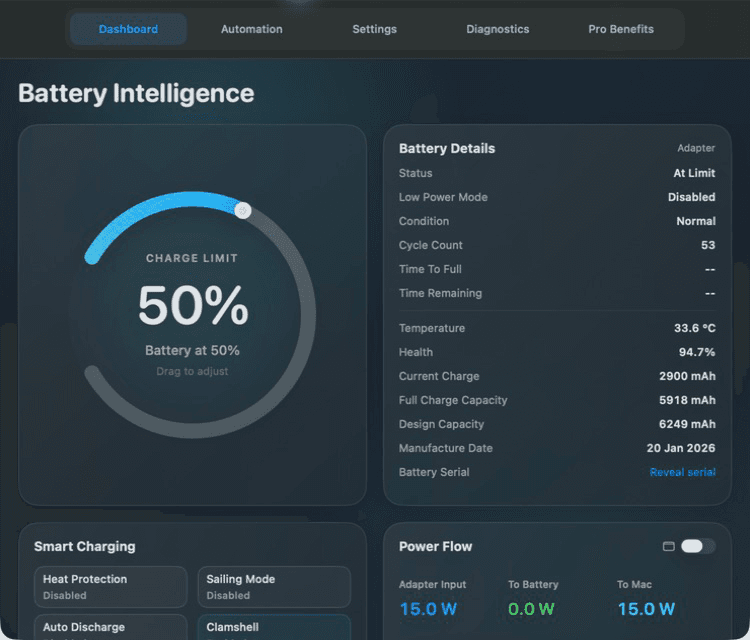Click the Cycle Count value 53
The width and height of the screenshot is (750, 640).
click(708, 245)
